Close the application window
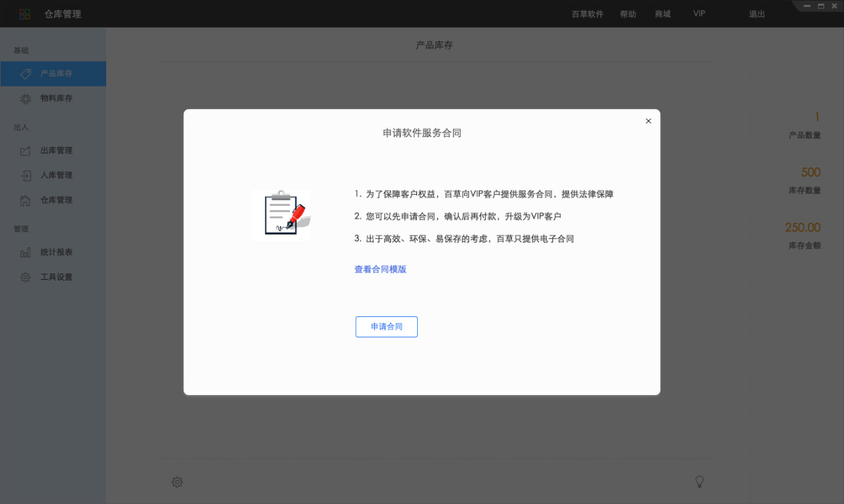 [834, 6]
